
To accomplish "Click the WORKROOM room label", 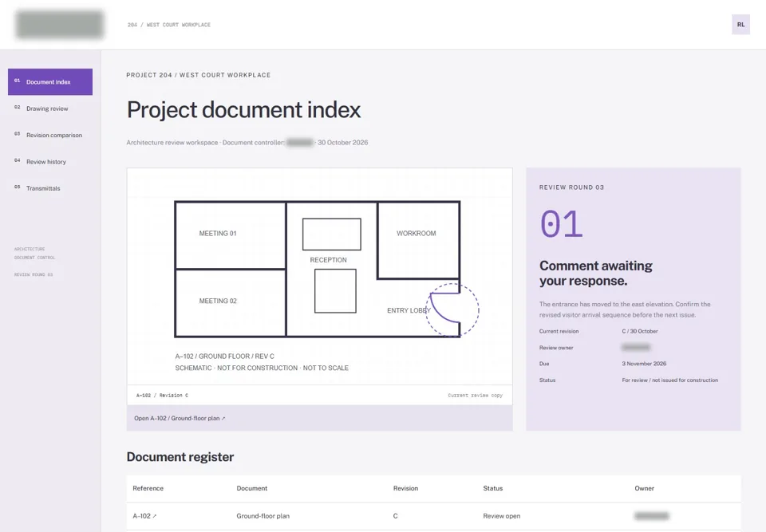I will click(x=417, y=234).
